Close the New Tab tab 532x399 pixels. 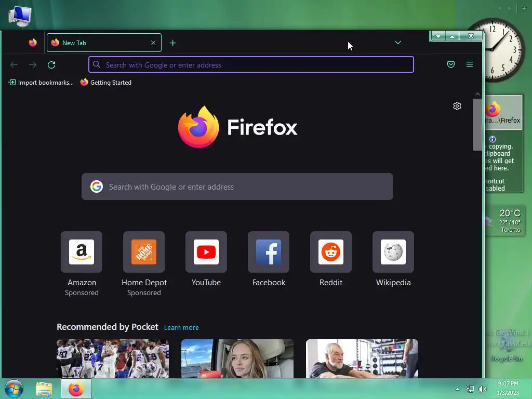tap(153, 43)
